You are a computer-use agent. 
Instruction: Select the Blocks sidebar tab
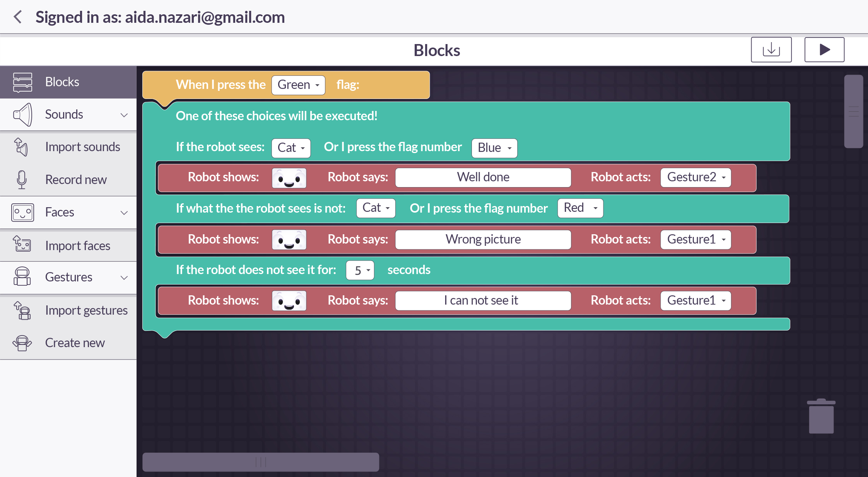click(68, 82)
